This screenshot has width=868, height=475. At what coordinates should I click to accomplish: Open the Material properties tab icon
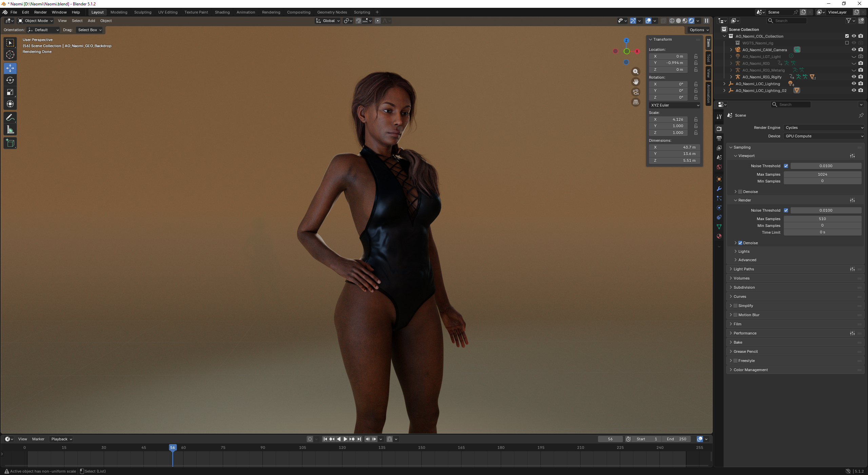coord(719,236)
